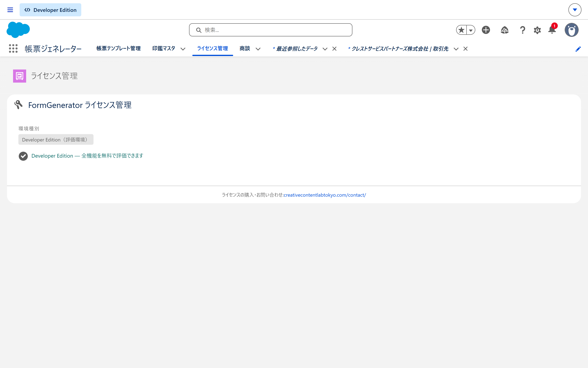Screen dimensions: 588x368
Task: Open the help question mark icon
Action: point(522,30)
